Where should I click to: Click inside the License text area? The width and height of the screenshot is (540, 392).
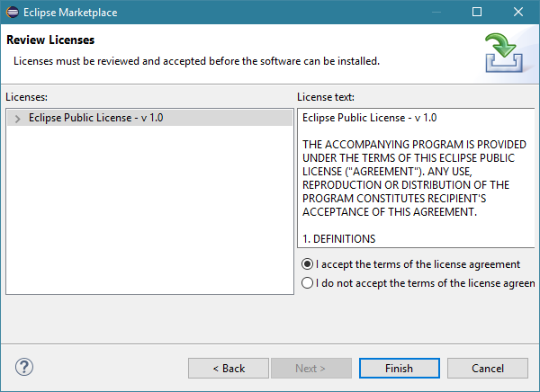click(x=416, y=178)
